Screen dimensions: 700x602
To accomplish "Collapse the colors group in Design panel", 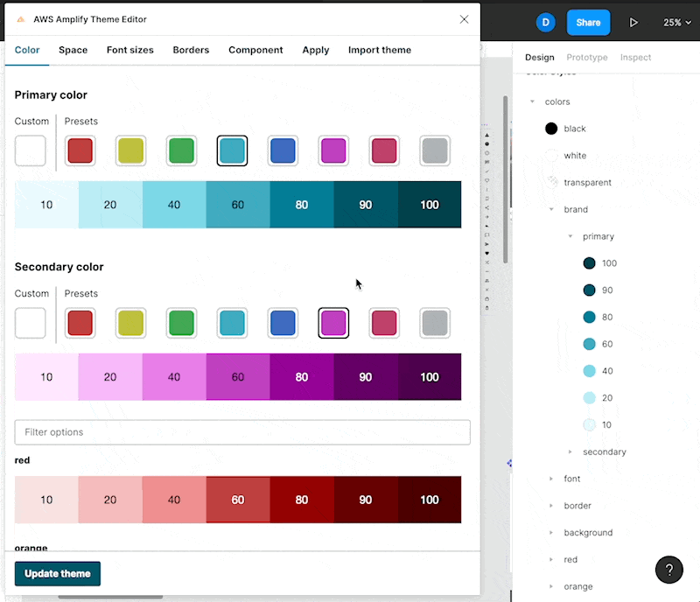I will point(532,101).
